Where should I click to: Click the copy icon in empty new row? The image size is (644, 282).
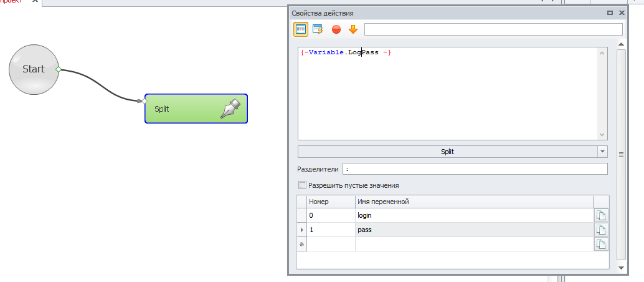pyautogui.click(x=601, y=244)
